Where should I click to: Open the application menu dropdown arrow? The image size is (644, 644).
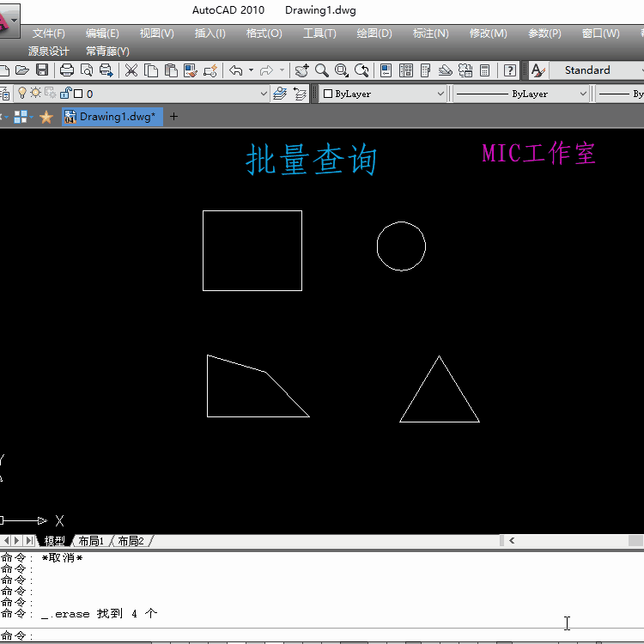(x=15, y=21)
